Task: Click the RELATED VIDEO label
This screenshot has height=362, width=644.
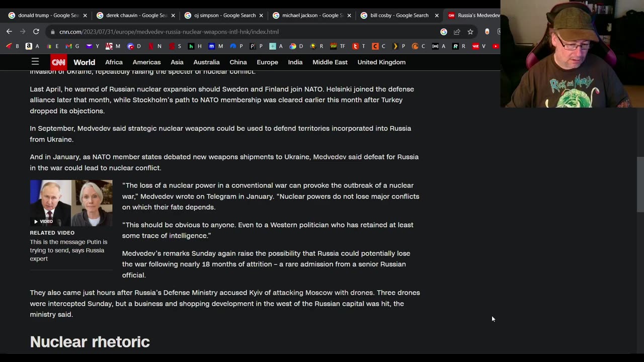Action: pyautogui.click(x=52, y=233)
